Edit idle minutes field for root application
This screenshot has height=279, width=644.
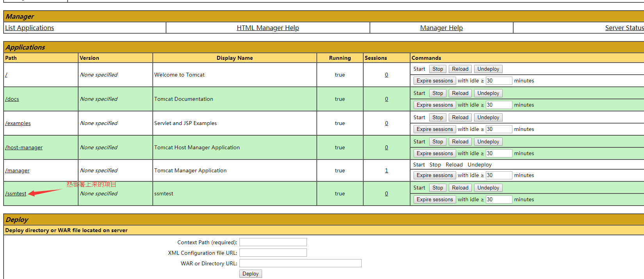click(x=499, y=80)
